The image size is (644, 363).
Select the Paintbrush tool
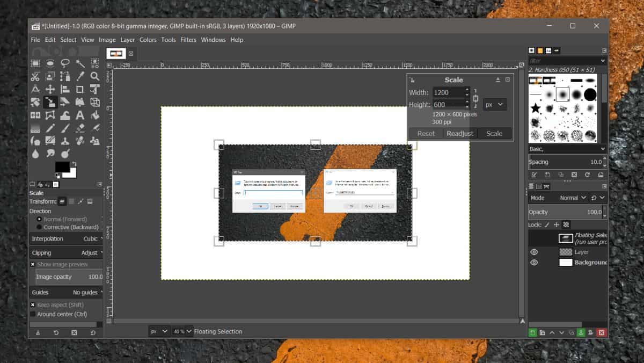(x=65, y=128)
